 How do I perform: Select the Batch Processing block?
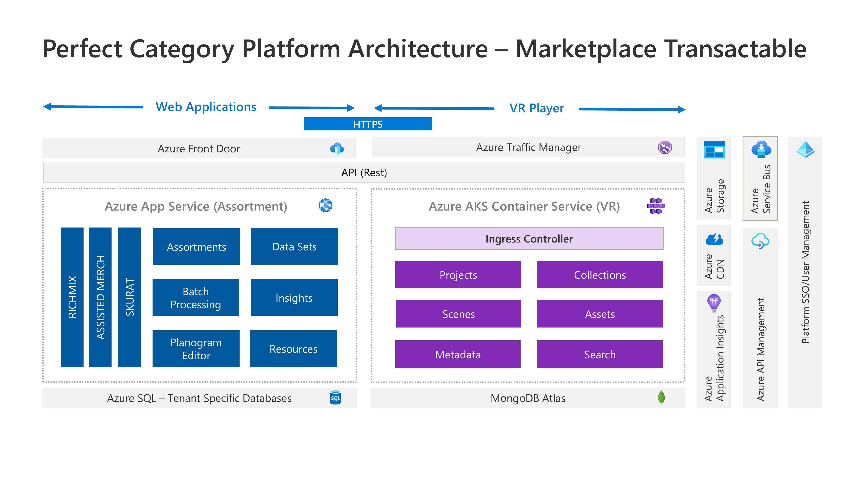pos(196,297)
